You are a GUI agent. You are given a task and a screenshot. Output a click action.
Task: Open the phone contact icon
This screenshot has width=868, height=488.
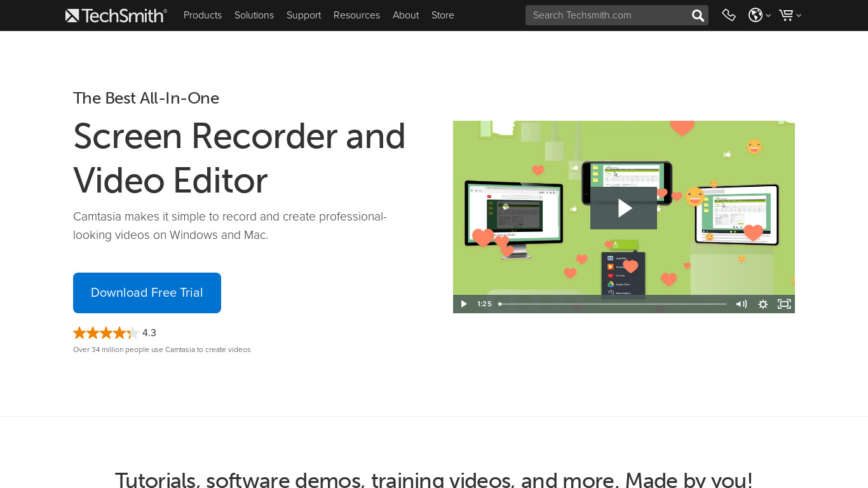coord(729,15)
